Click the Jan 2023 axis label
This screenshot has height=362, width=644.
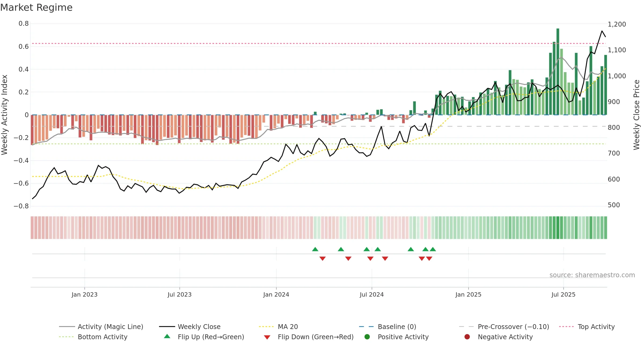pos(85,294)
